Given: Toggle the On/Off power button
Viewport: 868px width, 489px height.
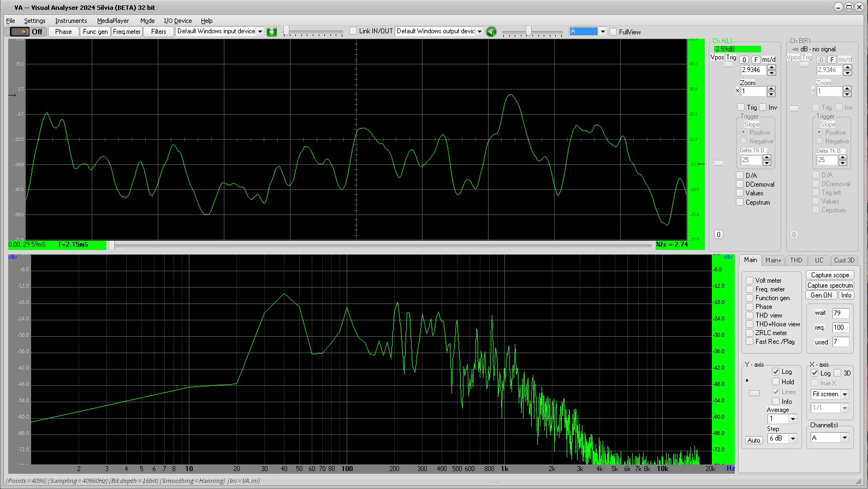Looking at the screenshot, I should pos(26,32).
